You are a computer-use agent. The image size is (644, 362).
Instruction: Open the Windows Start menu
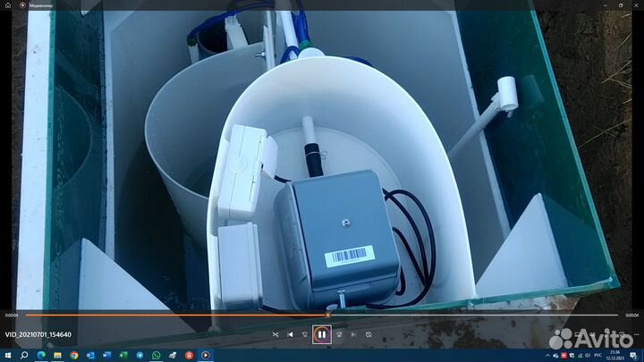click(7, 356)
